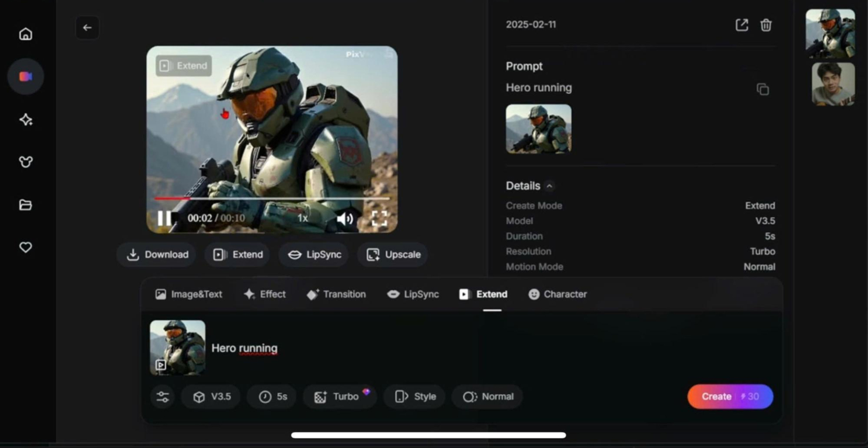Share the video with export icon

741,25
